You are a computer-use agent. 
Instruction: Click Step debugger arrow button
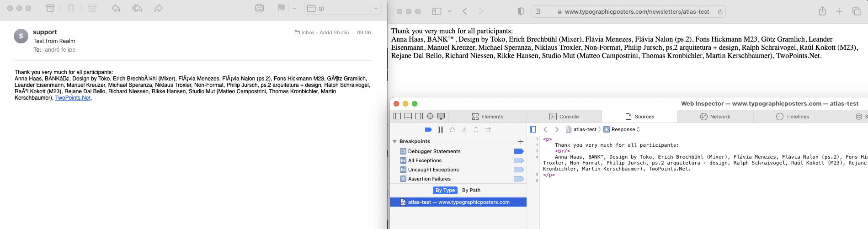[x=488, y=130]
